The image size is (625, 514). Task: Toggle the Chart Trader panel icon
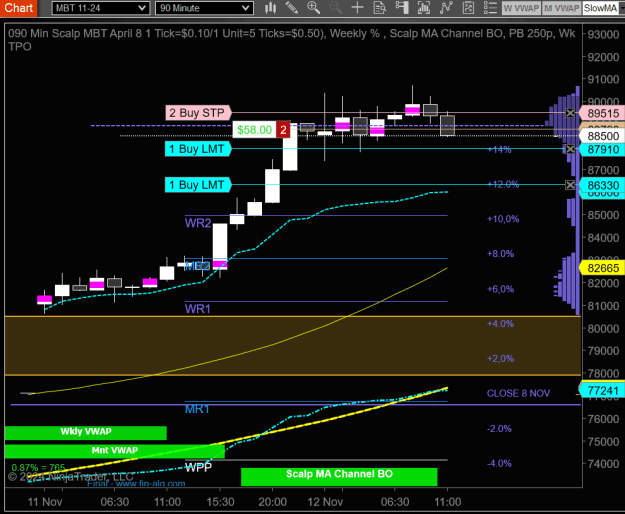pos(402,8)
